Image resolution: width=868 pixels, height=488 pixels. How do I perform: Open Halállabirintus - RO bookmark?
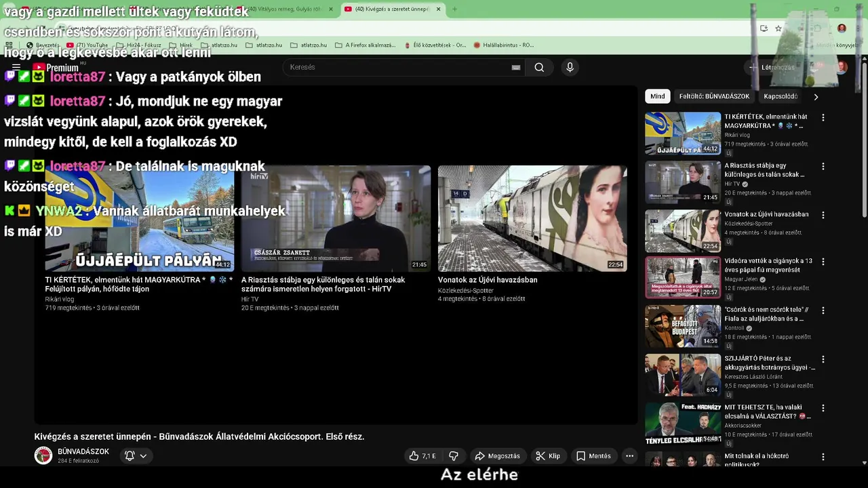[x=504, y=45]
